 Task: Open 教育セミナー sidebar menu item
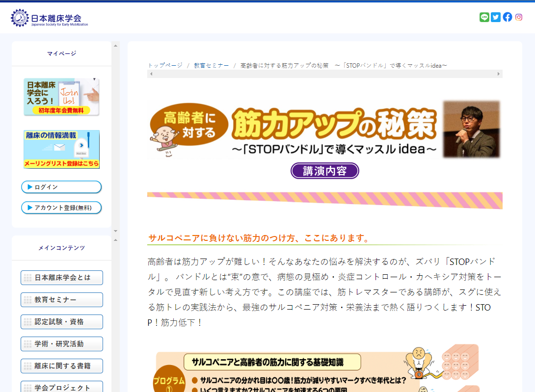(x=62, y=300)
